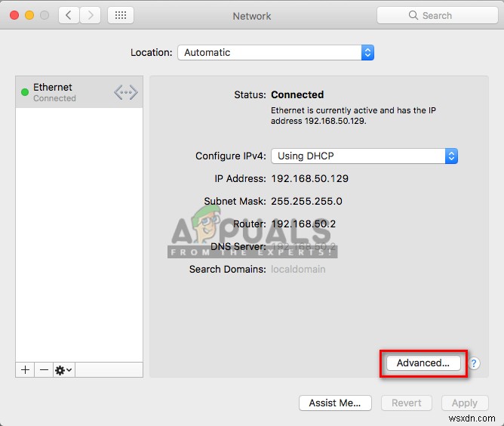Minimize the Network window
The image size is (504, 426).
click(29, 15)
